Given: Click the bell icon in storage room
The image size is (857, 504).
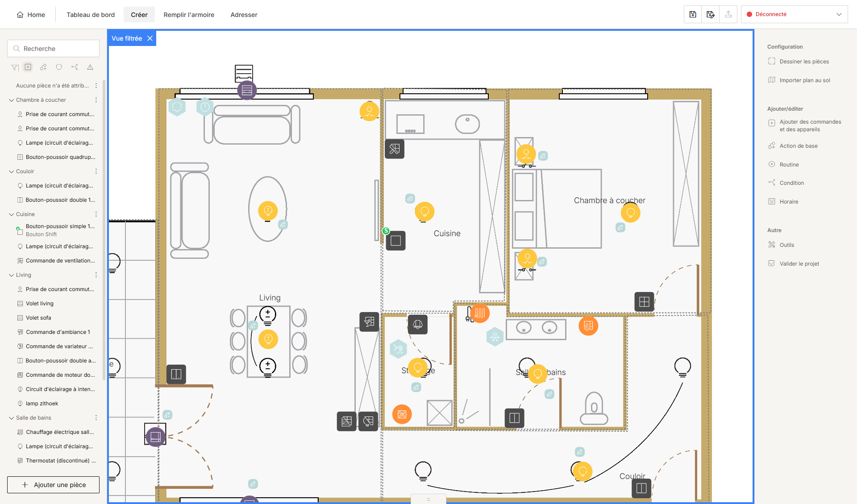Looking at the screenshot, I should (x=418, y=325).
